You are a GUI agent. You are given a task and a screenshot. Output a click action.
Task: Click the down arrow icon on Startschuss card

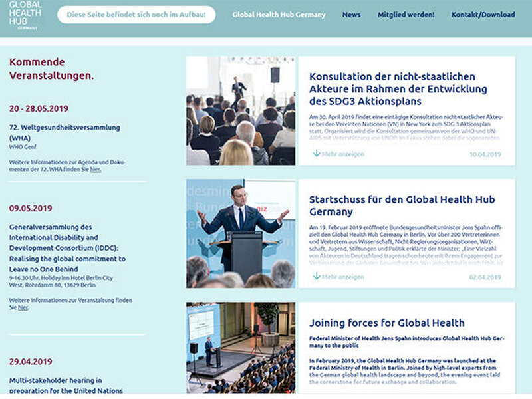pyautogui.click(x=317, y=276)
